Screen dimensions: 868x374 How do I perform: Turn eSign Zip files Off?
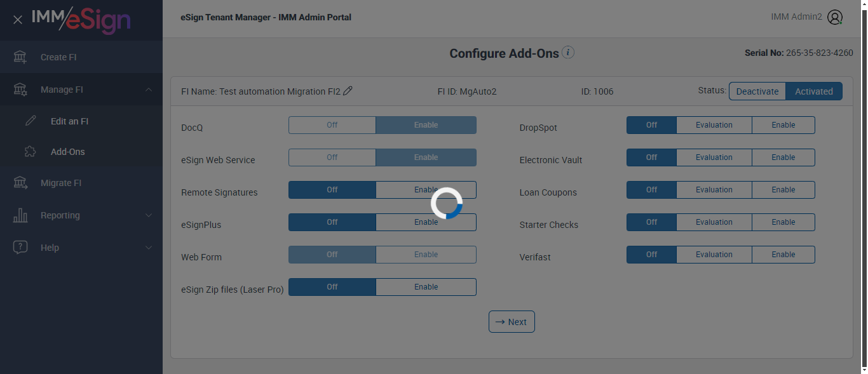(x=332, y=287)
